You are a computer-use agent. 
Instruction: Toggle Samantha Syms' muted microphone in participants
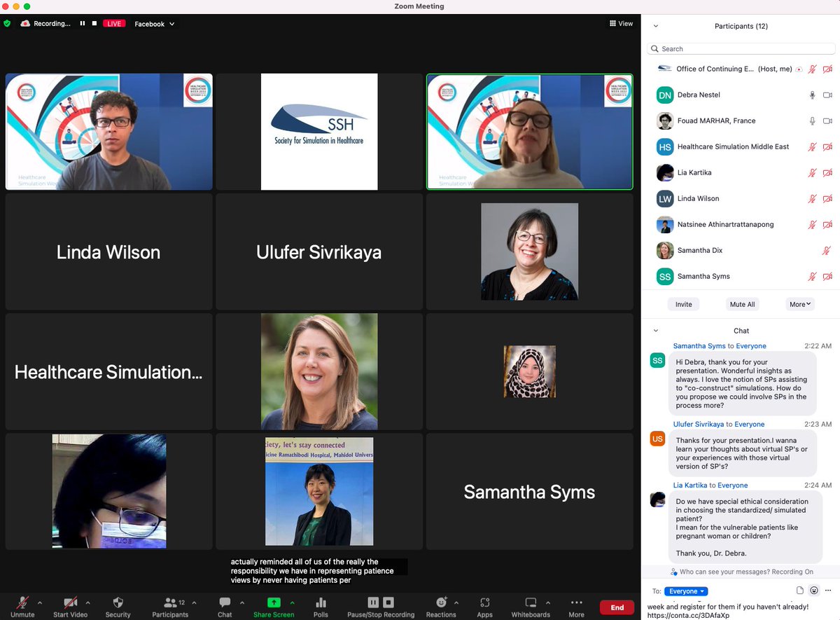pyautogui.click(x=813, y=276)
